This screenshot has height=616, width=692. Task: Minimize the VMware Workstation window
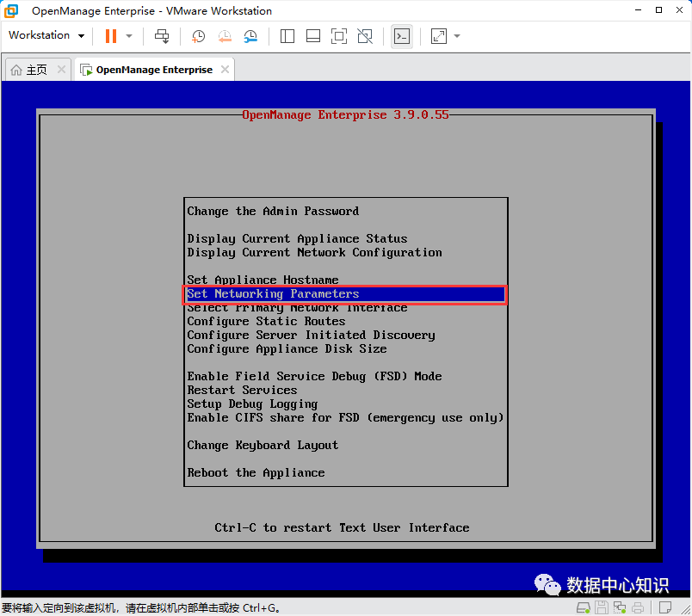[x=638, y=10]
